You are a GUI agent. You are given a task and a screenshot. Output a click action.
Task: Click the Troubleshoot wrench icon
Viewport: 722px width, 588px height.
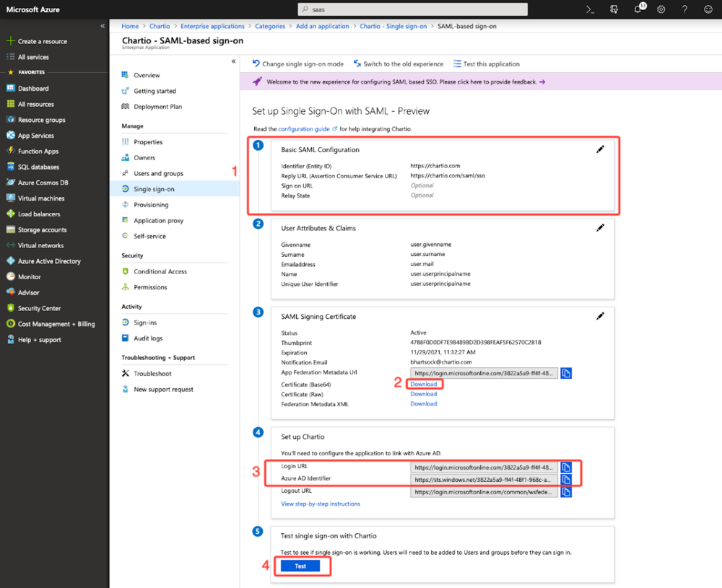pos(125,373)
